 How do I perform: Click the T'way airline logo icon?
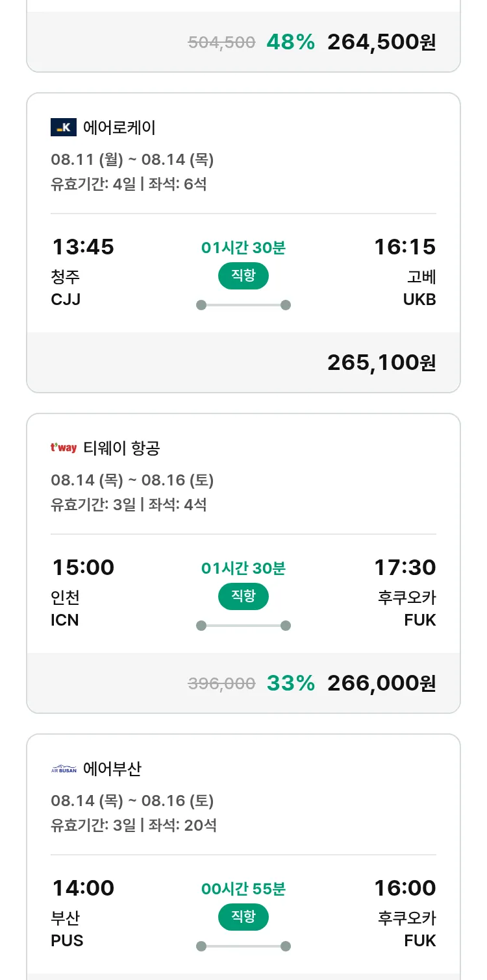pyautogui.click(x=64, y=448)
